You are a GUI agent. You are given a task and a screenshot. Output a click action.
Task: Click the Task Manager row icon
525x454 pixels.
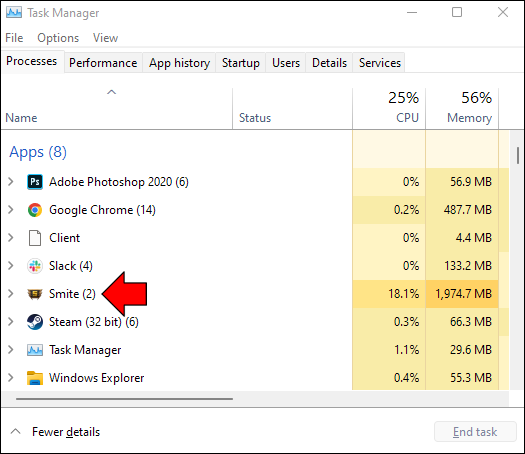tap(35, 350)
